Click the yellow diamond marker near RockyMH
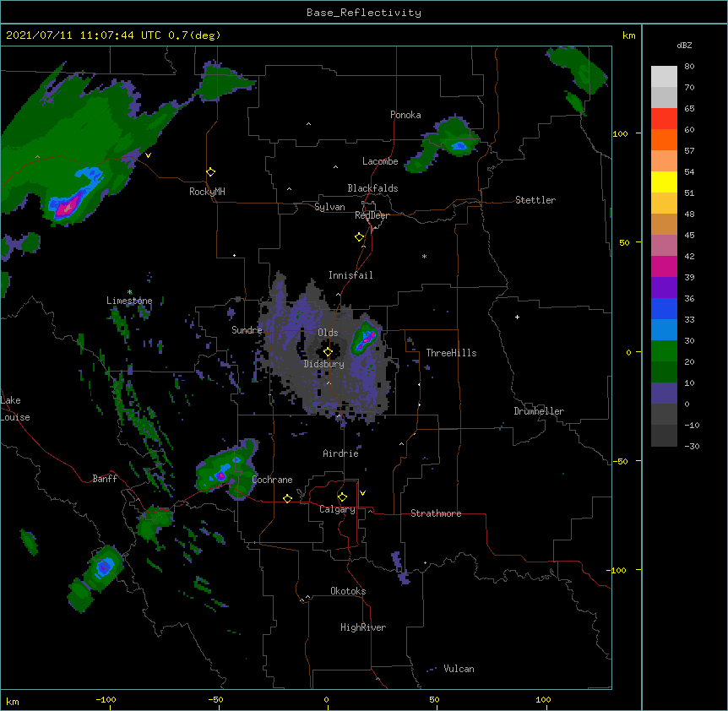 coord(211,172)
